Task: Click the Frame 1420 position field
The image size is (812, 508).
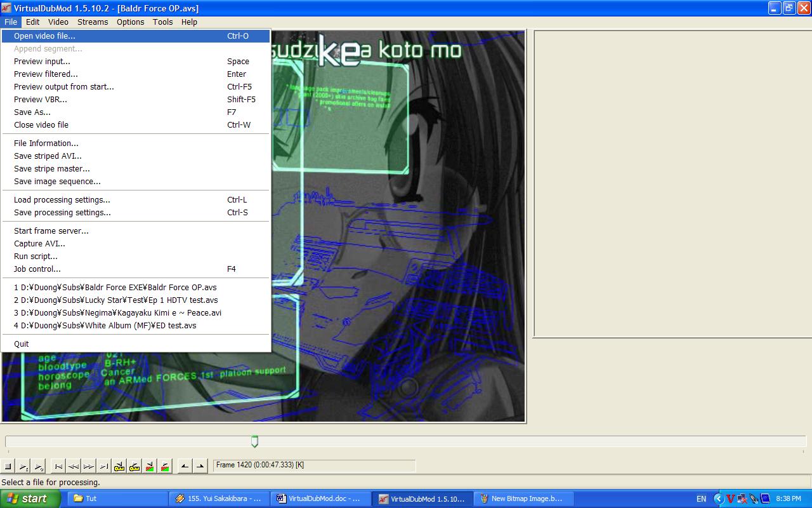Action: (314, 465)
